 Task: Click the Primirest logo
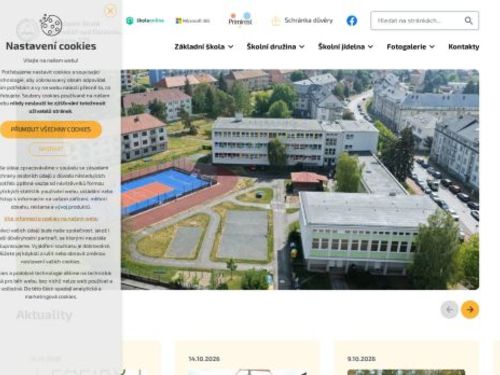click(x=240, y=20)
